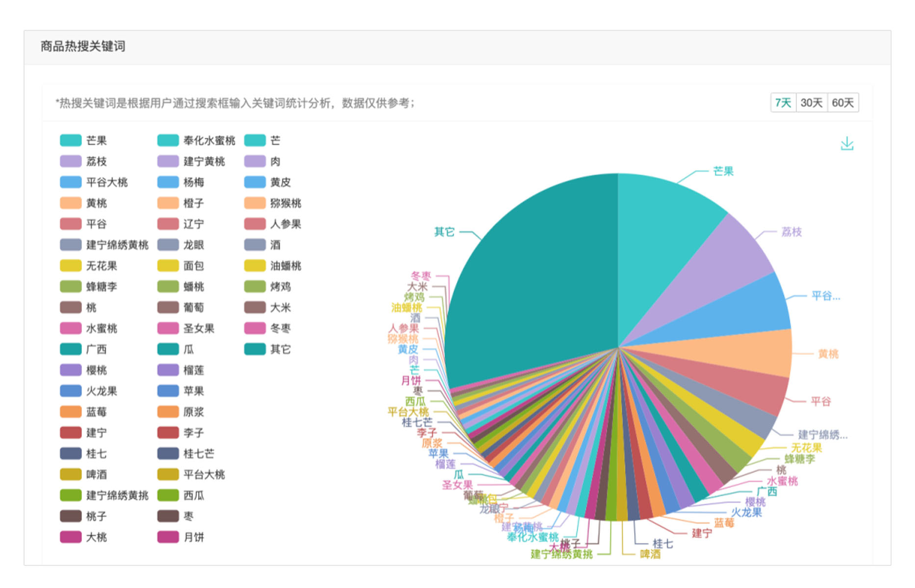Click the large 其它 pie slice
Screen dimensions: 915x588
click(x=530, y=284)
